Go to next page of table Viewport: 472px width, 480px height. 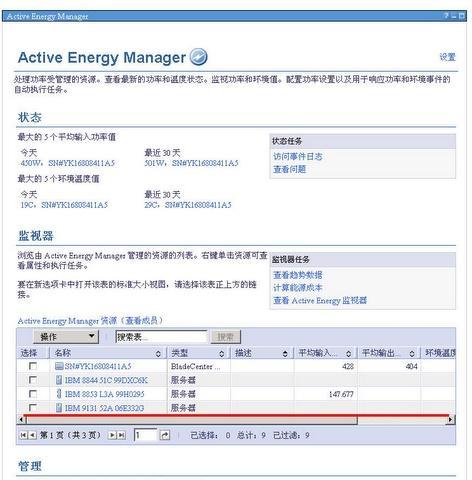coord(112,435)
